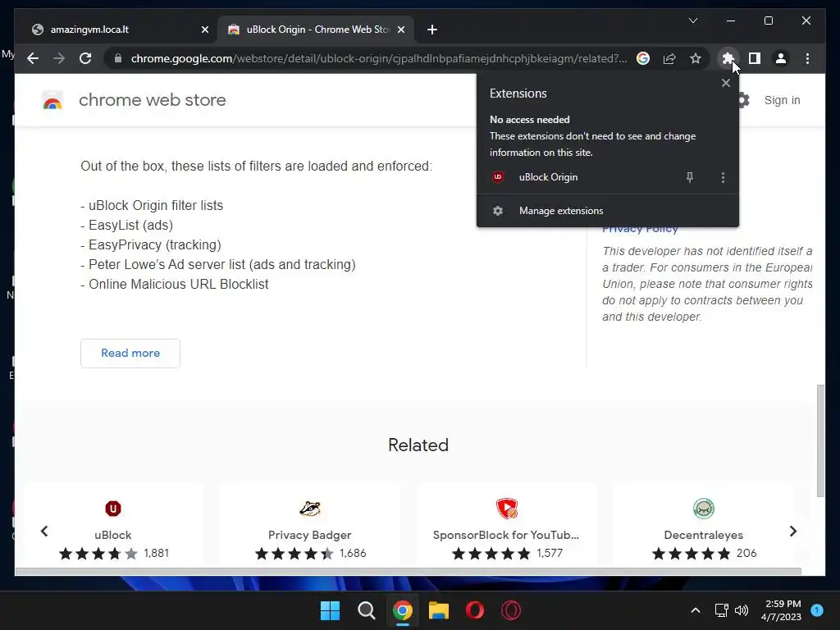Open a new tab
840x630 pixels.
pyautogui.click(x=432, y=30)
